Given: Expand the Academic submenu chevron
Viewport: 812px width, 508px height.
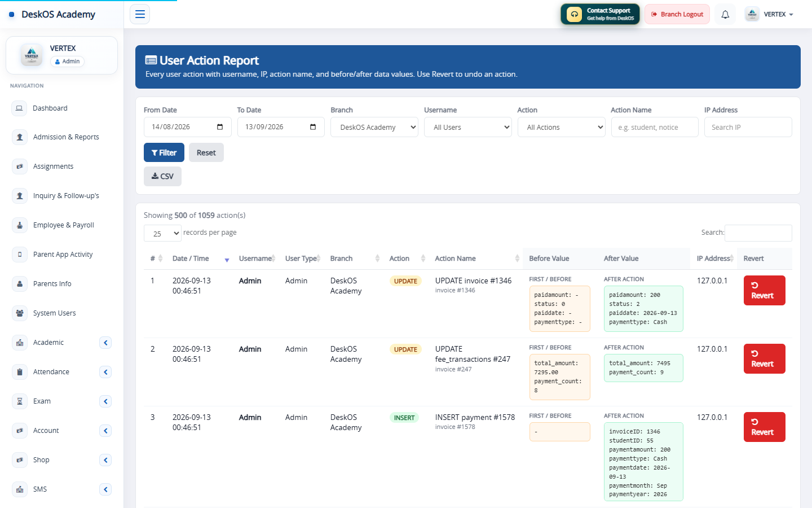Looking at the screenshot, I should point(105,343).
